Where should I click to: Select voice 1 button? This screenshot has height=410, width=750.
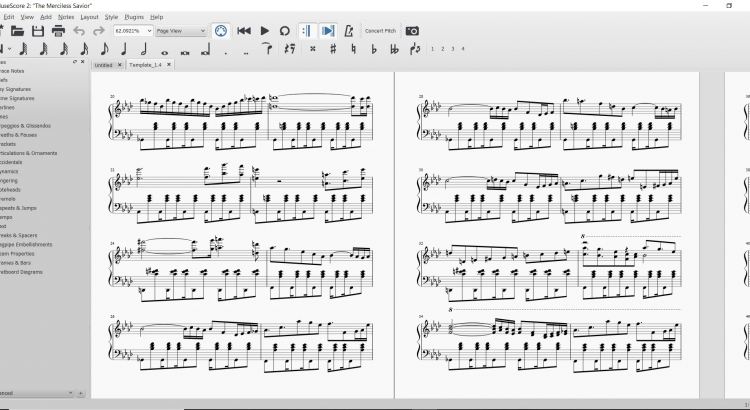coord(432,48)
